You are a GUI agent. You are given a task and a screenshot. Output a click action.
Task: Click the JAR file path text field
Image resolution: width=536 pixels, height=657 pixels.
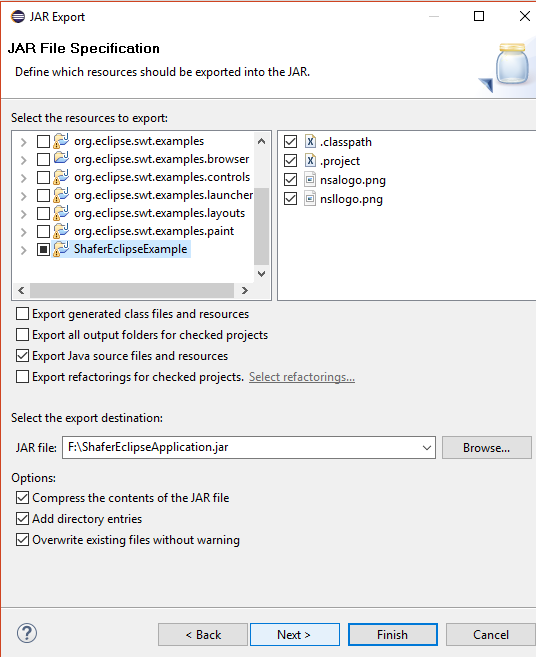click(x=242, y=447)
